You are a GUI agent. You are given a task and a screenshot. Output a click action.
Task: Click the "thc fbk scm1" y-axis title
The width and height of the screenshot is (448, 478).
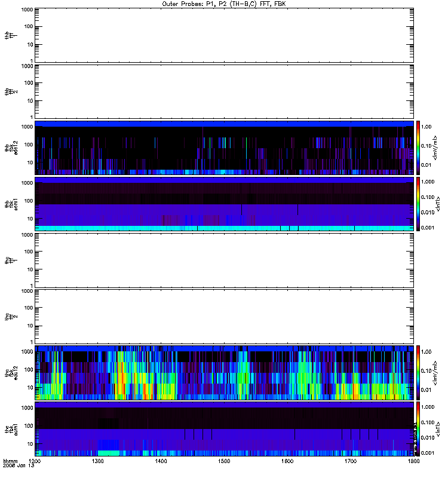click(x=11, y=429)
